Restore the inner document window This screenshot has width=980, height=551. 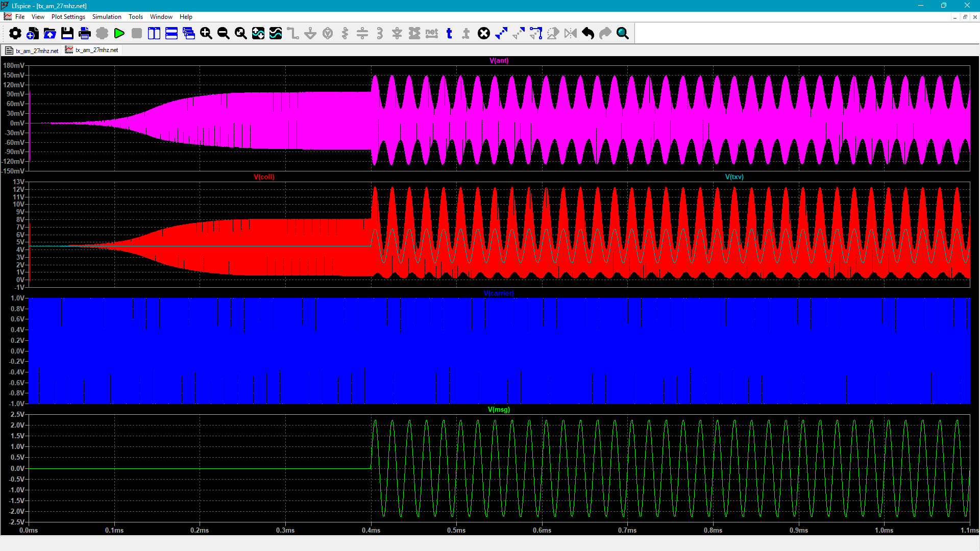965,17
